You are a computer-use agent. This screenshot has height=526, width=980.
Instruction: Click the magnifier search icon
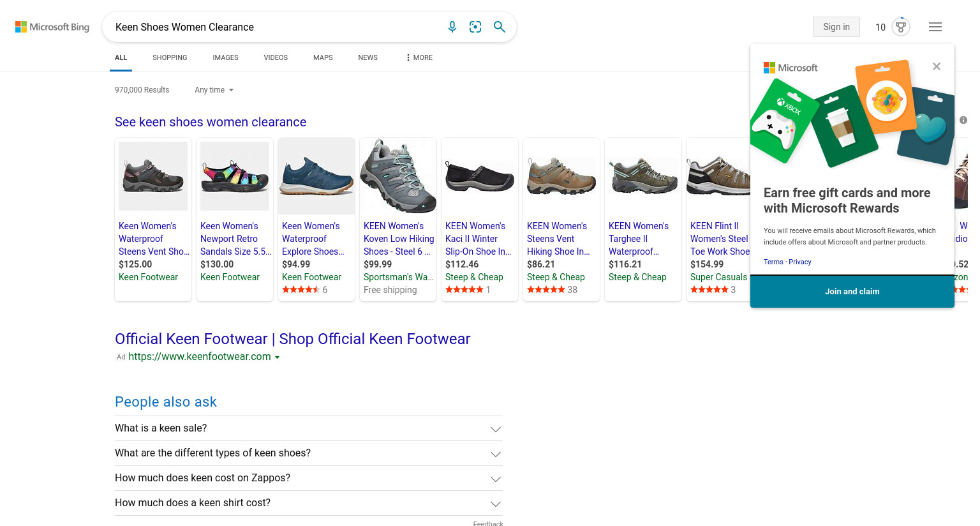click(x=500, y=27)
